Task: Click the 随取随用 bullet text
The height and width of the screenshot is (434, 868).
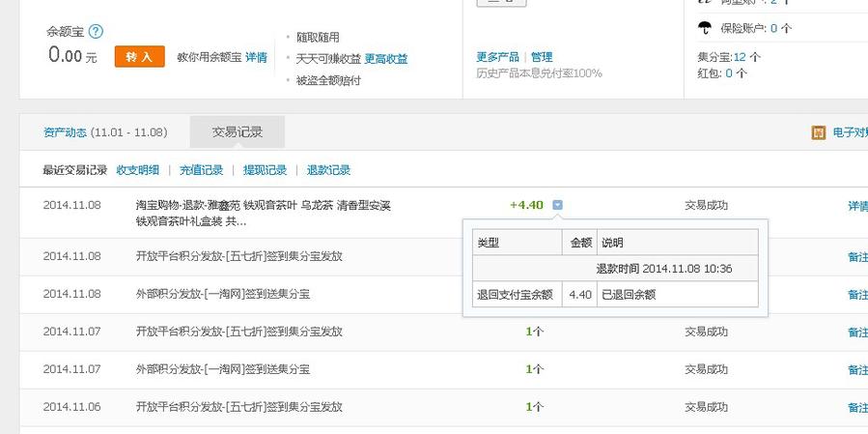Action: [318, 38]
